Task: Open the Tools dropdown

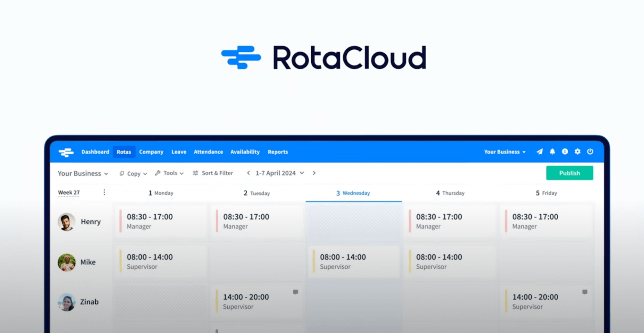Action: tap(169, 173)
